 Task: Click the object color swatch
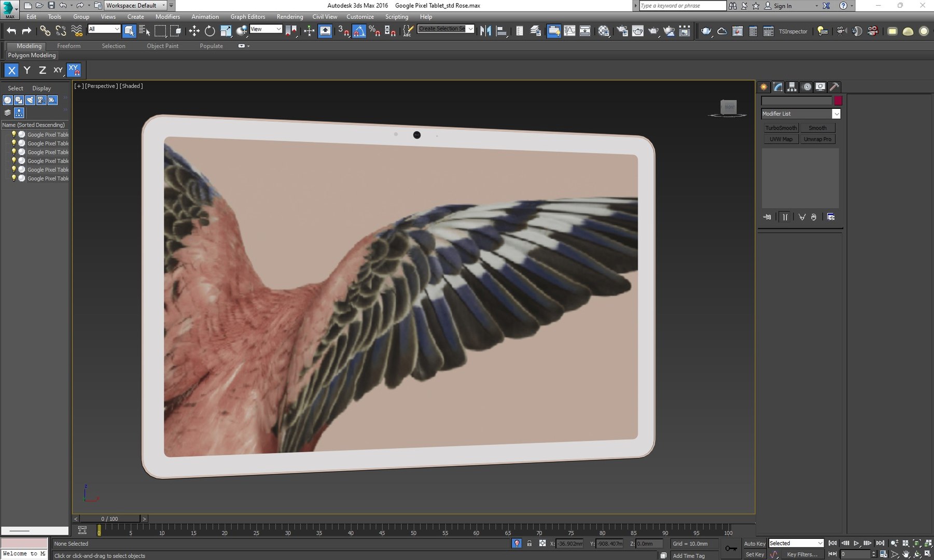838,101
